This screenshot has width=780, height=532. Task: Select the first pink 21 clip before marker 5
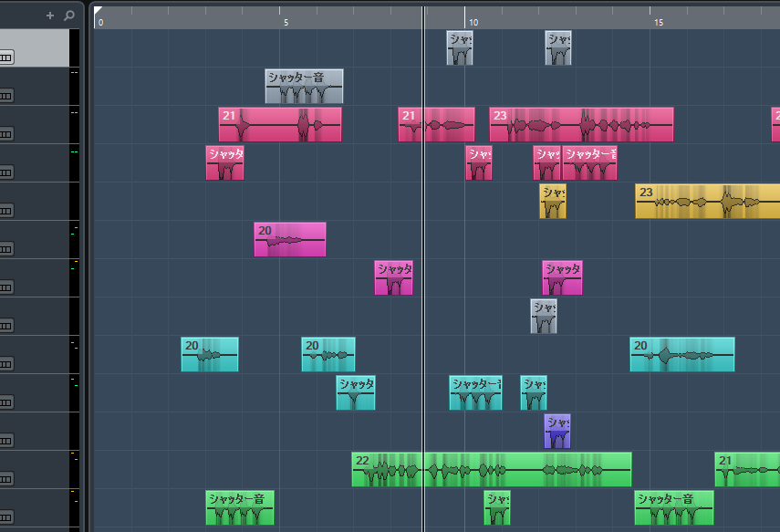[x=280, y=124]
